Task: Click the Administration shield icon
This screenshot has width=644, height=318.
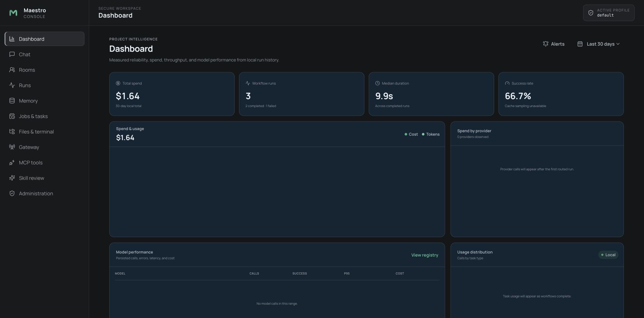Action: click(12, 193)
